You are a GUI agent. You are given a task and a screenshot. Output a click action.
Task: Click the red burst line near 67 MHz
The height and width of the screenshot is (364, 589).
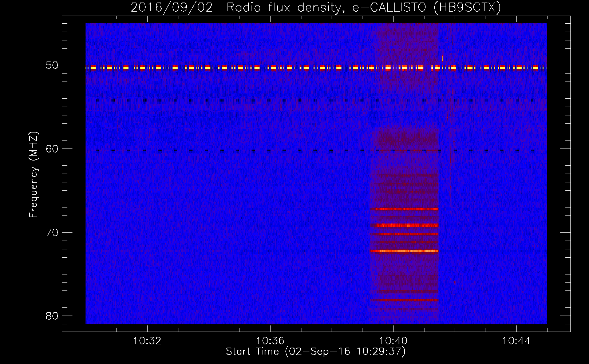click(404, 209)
